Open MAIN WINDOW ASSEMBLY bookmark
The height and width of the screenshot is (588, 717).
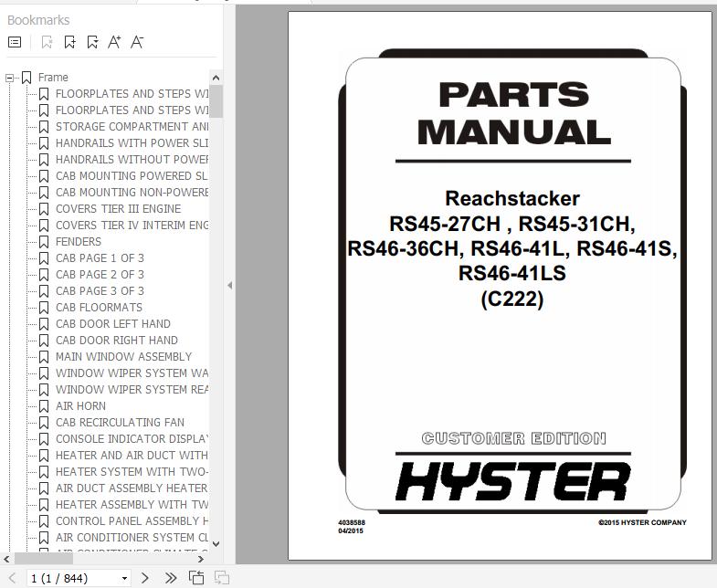tap(124, 357)
